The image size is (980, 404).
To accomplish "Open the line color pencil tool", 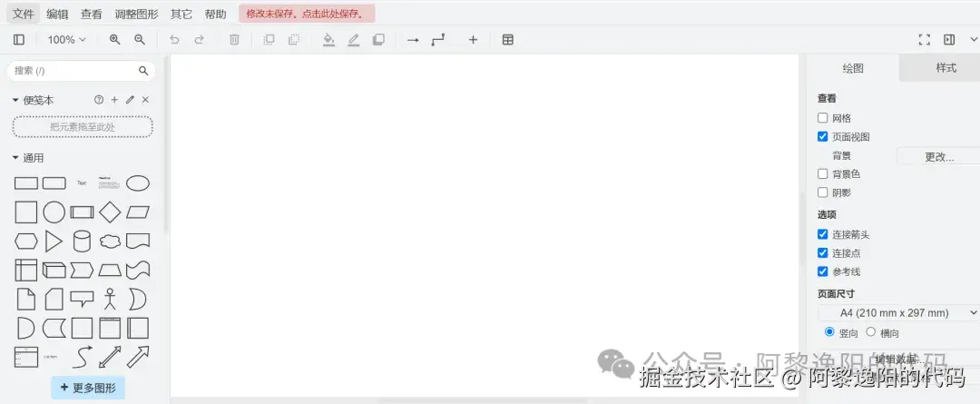I will (354, 40).
